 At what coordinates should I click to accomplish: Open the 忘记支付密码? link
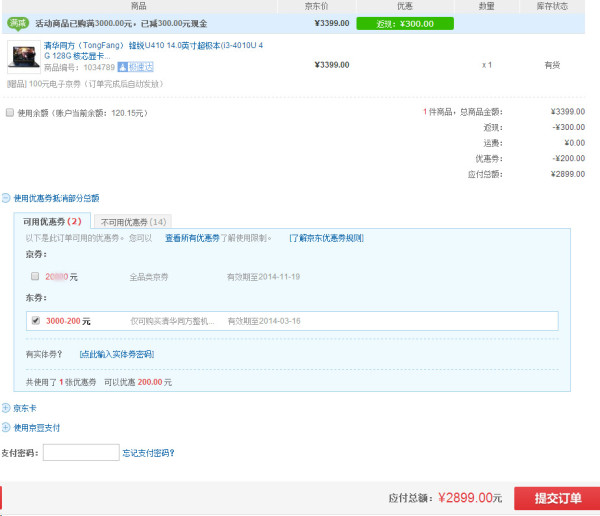pyautogui.click(x=148, y=453)
